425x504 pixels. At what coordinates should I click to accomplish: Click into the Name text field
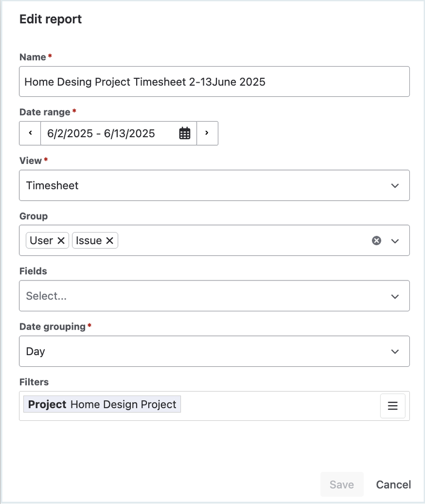pos(214,82)
